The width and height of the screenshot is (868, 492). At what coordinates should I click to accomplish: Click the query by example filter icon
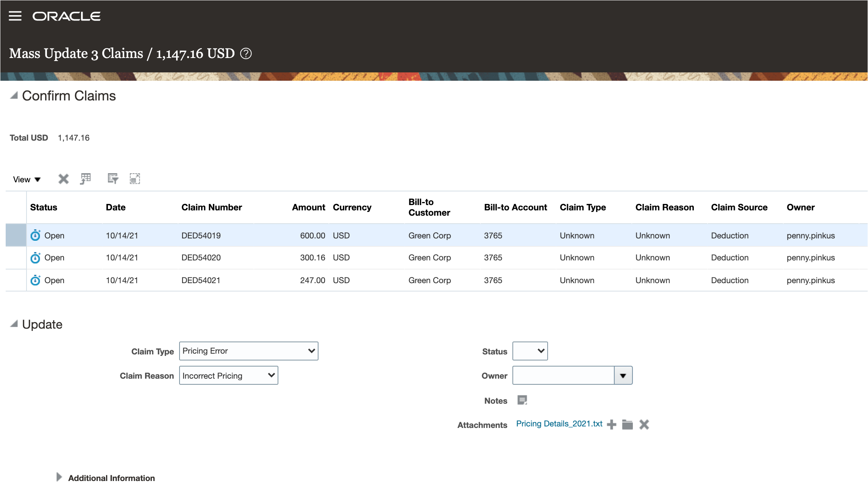[x=113, y=179]
